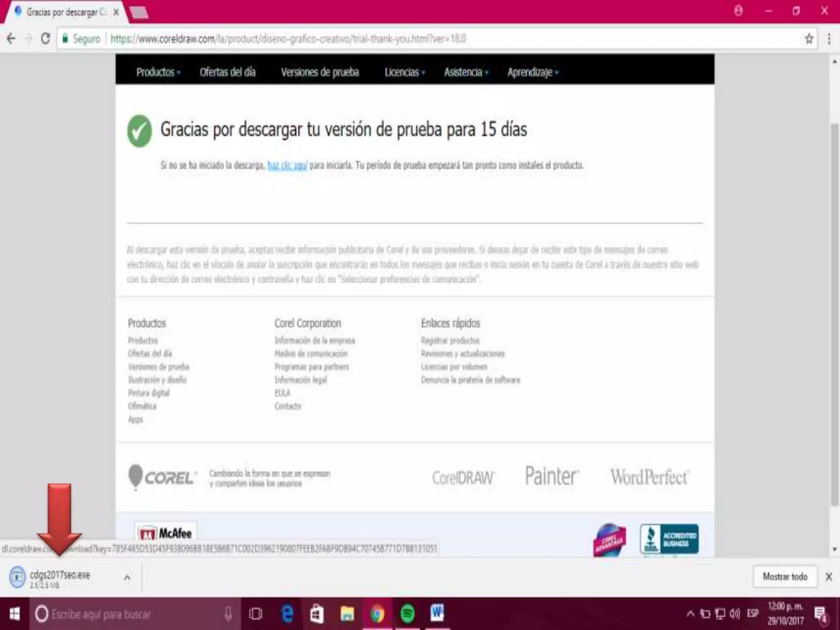Image resolution: width=840 pixels, height=630 pixels.
Task: Open File Explorer from the taskbar
Action: point(347,614)
